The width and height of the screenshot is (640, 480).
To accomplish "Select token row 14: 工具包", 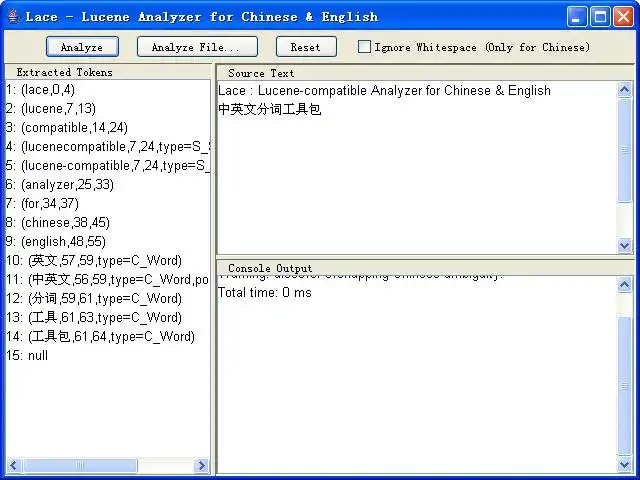I will coord(108,336).
